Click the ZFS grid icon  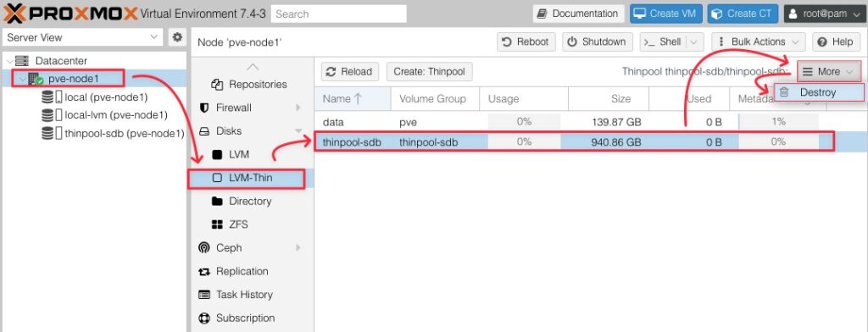click(218, 224)
